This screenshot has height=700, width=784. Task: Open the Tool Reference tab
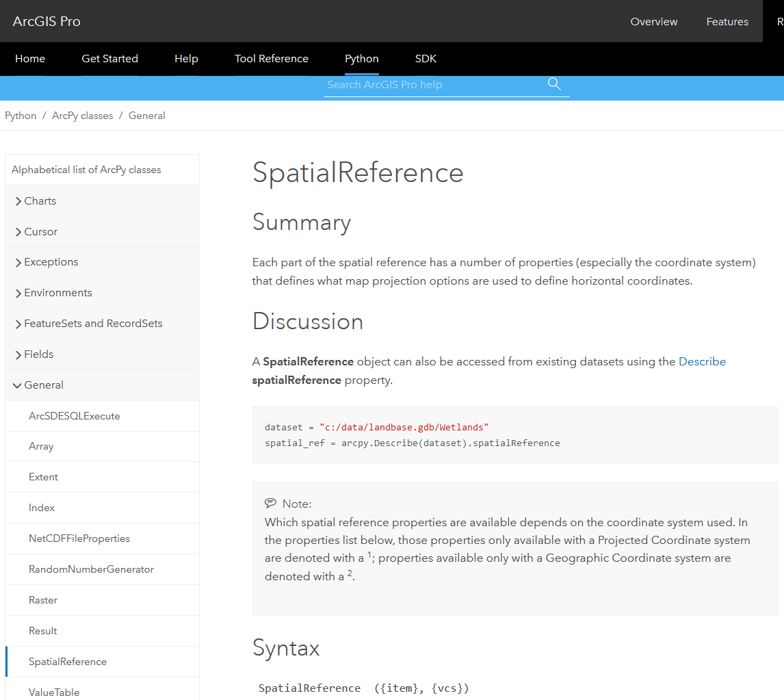tap(272, 58)
